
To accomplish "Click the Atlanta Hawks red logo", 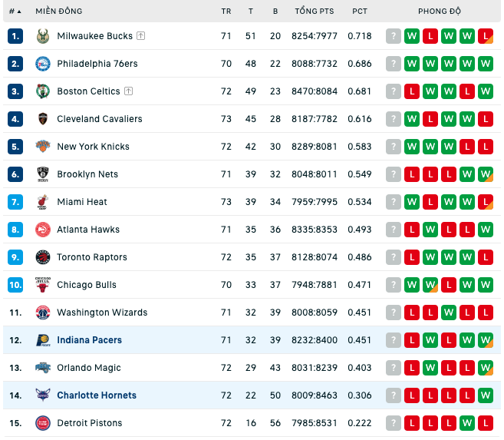I will point(43,230).
